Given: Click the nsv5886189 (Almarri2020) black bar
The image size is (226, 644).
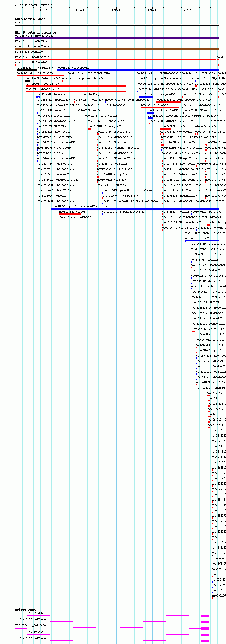Looking at the screenshot, I should pos(27,70).
